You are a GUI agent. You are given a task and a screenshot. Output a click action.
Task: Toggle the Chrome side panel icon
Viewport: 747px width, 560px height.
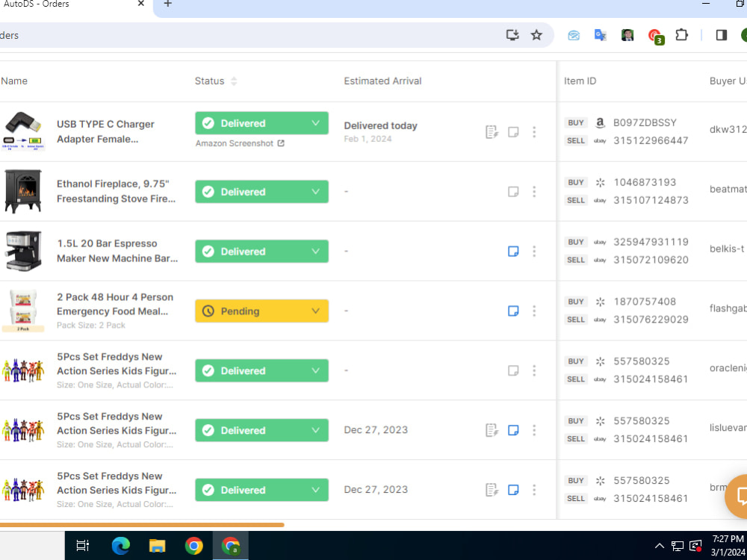[x=722, y=35]
